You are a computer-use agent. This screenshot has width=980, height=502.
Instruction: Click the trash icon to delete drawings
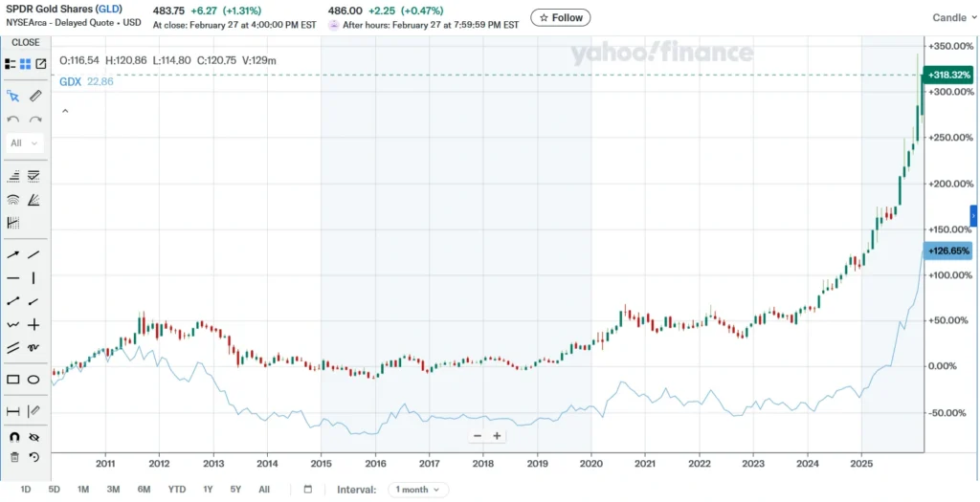tap(13, 457)
